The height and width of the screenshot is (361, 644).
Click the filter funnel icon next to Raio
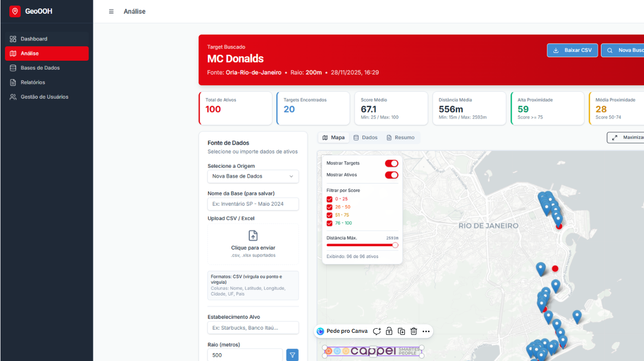(x=292, y=355)
